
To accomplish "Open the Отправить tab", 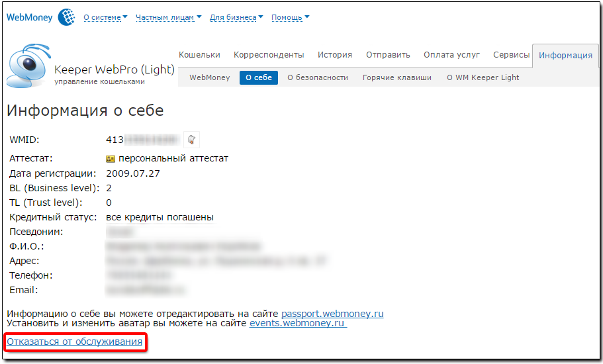I will (388, 55).
